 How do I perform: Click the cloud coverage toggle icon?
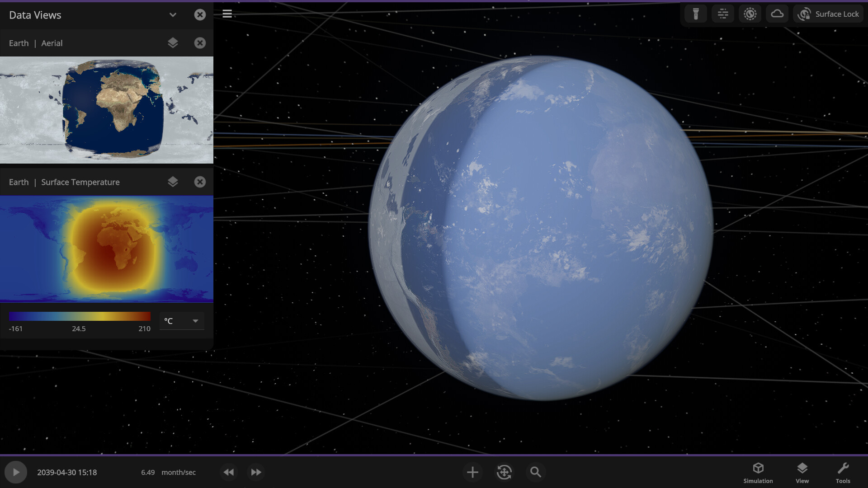pyautogui.click(x=777, y=13)
